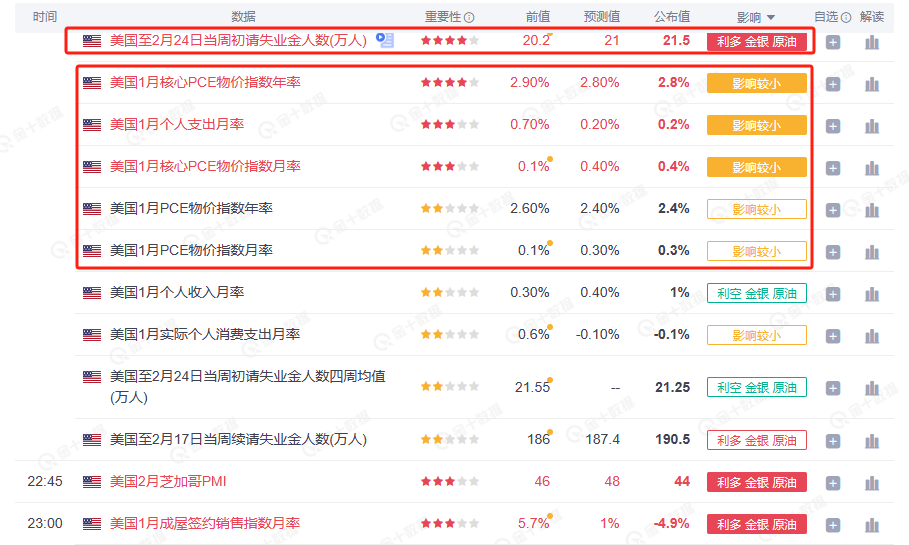The height and width of the screenshot is (545, 909).
Task: Open chart for 美国1月核心PCE物价指数年率
Action: coord(872,84)
